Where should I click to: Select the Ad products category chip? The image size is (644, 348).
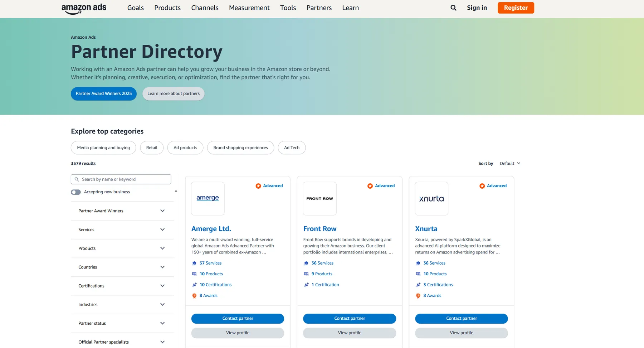(185, 148)
